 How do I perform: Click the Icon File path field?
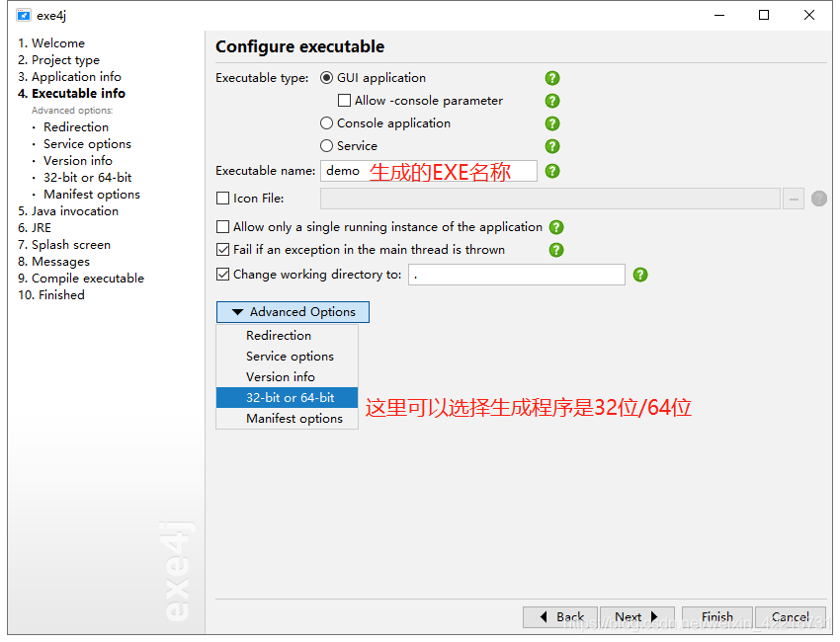[x=550, y=199]
